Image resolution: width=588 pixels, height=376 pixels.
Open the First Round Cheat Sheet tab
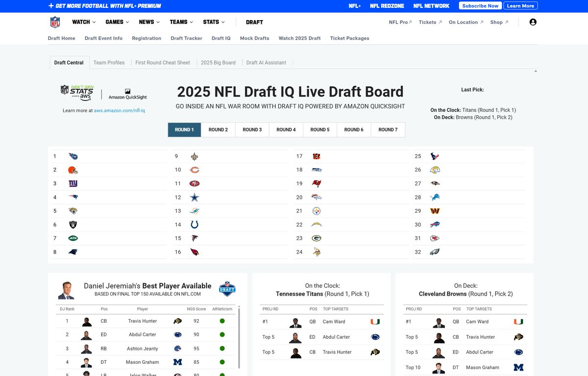tap(163, 63)
